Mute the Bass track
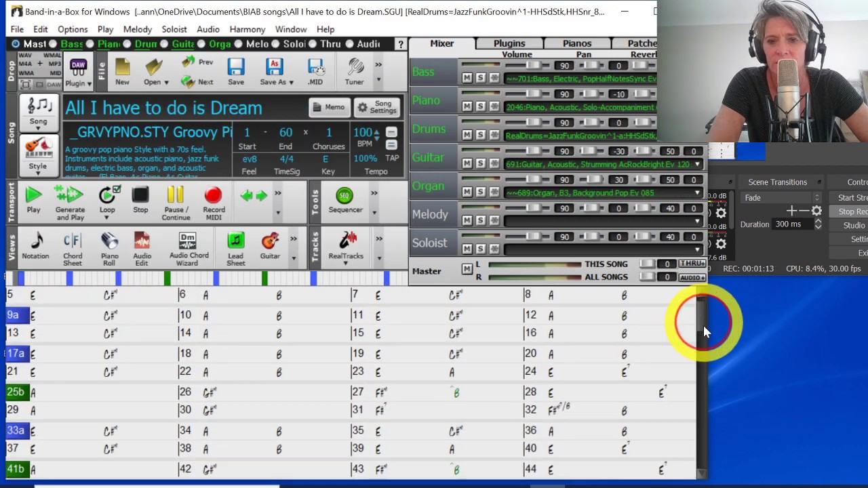 [467, 78]
